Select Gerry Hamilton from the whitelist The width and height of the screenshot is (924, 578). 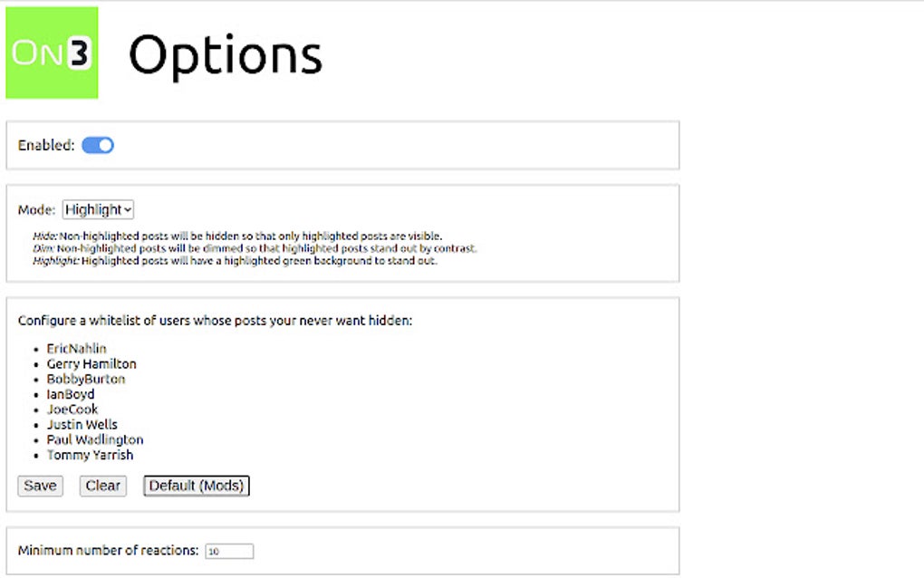pos(91,363)
